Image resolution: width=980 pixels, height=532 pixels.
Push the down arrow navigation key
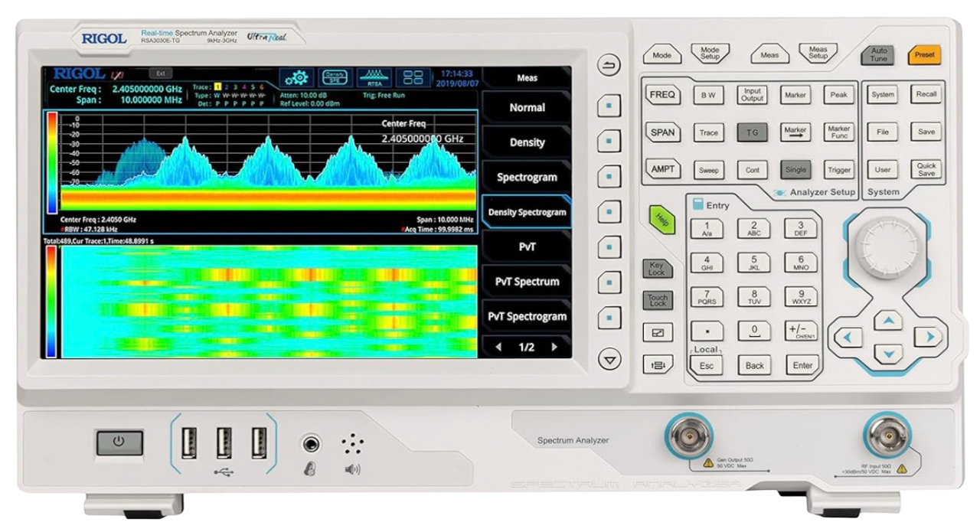[x=888, y=354]
